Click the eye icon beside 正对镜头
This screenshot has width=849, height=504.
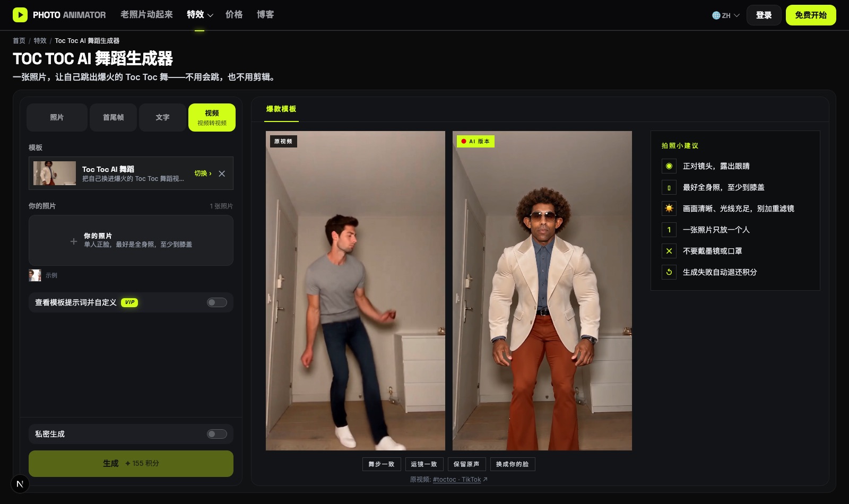pyautogui.click(x=669, y=166)
